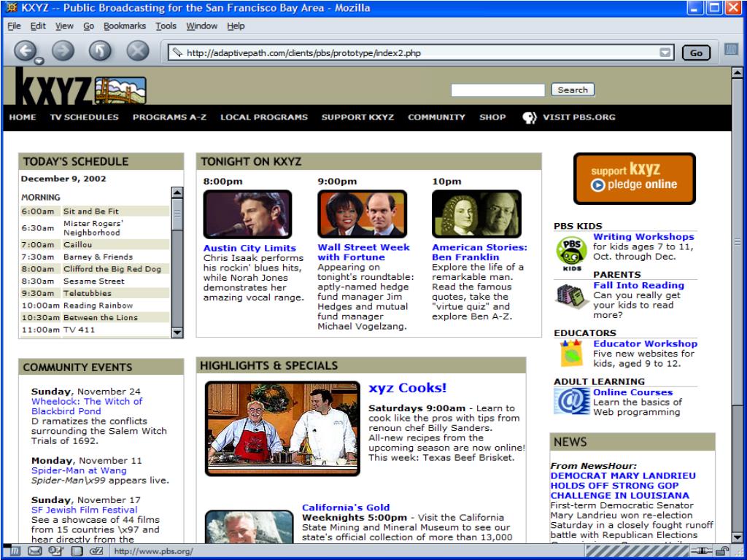Open the Help menu
The width and height of the screenshot is (747, 560).
click(x=236, y=26)
